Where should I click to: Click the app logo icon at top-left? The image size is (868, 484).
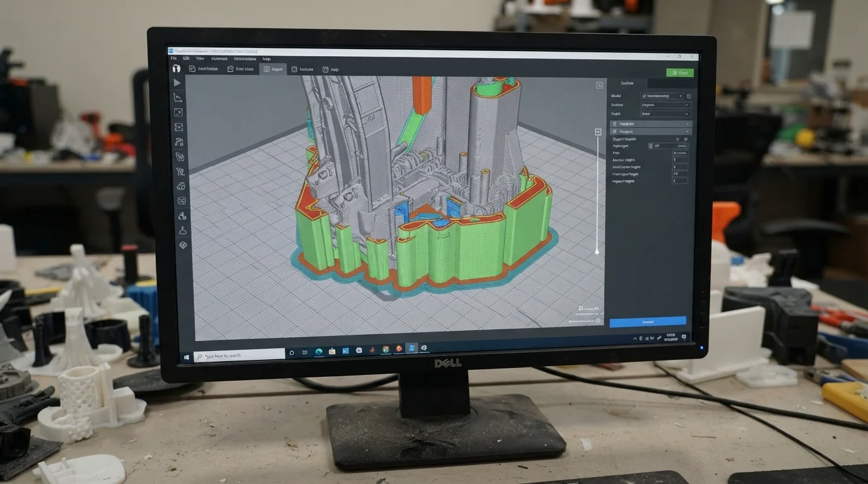tap(176, 68)
